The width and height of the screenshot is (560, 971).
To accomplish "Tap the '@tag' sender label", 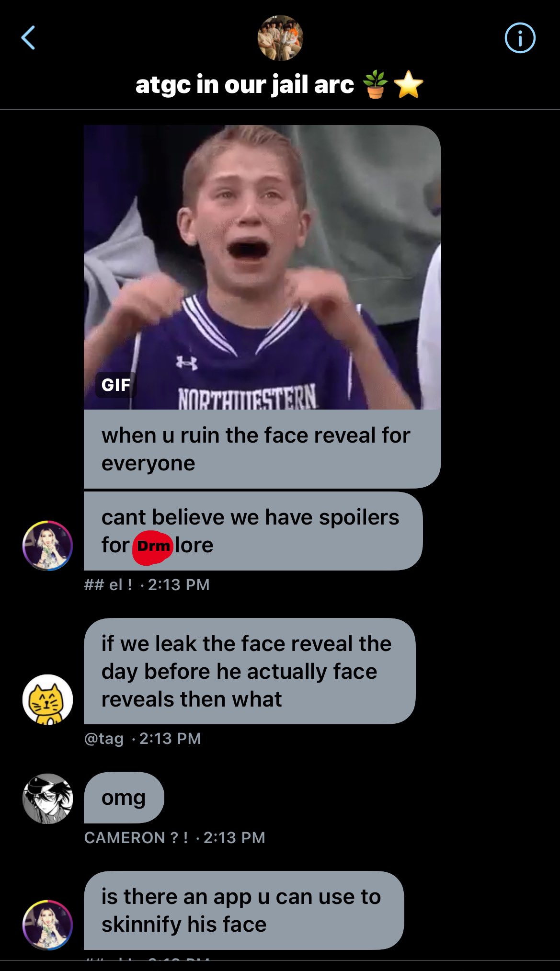I will [x=104, y=738].
